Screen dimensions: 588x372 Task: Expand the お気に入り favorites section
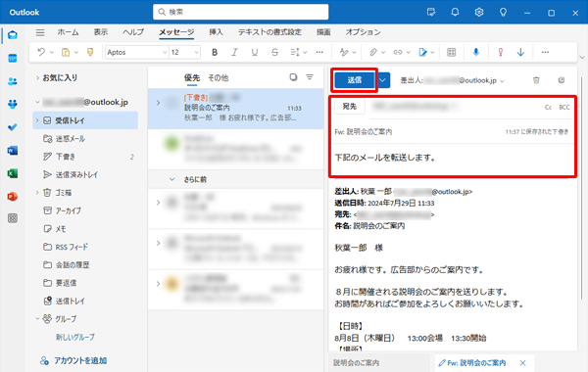pos(37,78)
